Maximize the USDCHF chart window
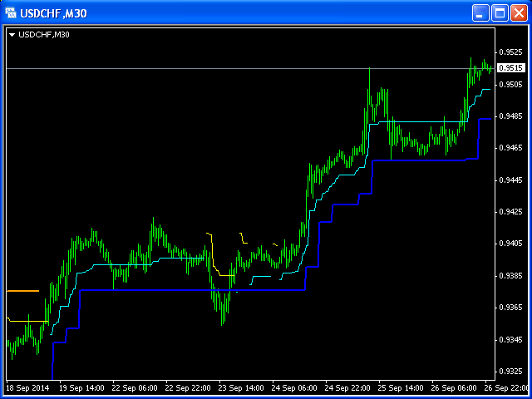The height and width of the screenshot is (399, 532). coord(500,13)
